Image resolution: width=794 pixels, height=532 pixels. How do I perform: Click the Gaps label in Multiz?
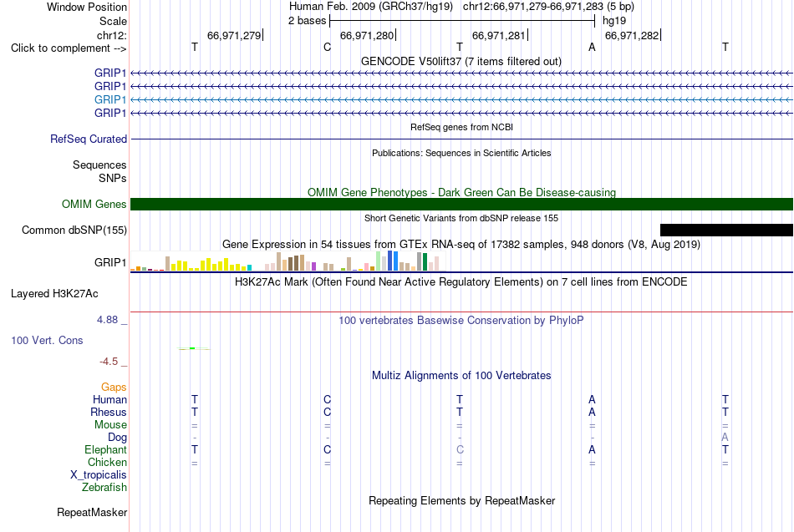pyautogui.click(x=114, y=388)
